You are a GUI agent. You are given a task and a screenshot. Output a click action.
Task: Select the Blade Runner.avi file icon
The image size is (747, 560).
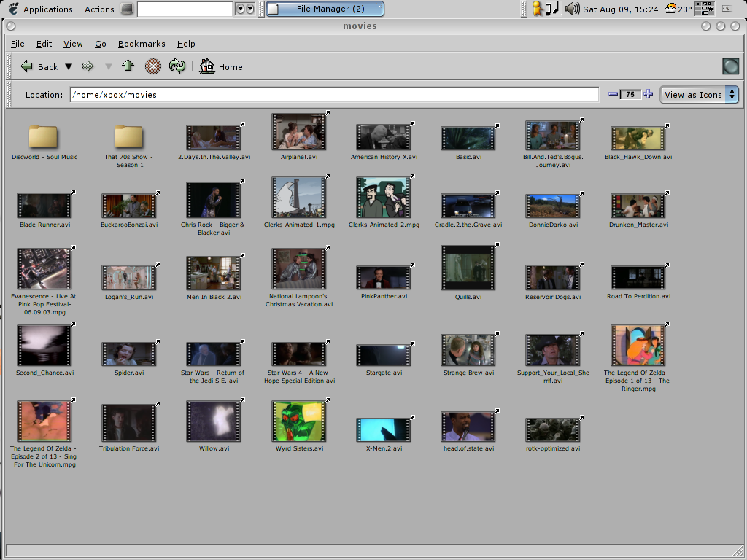pyautogui.click(x=44, y=205)
